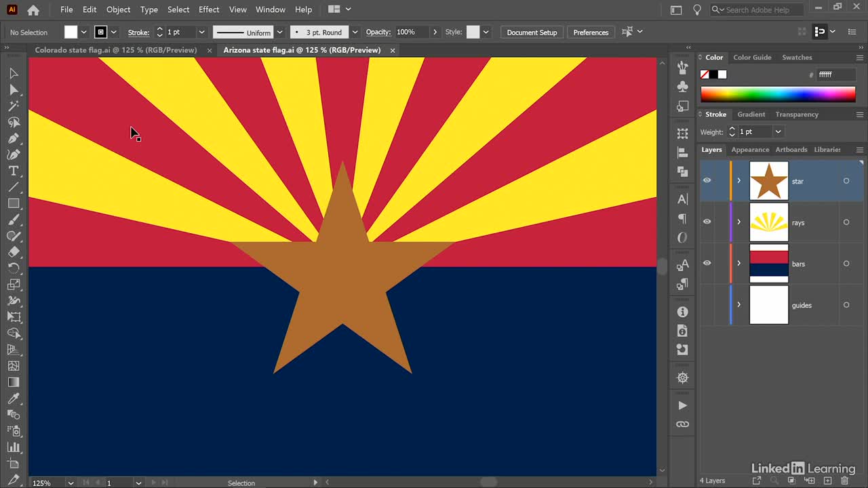Viewport: 868px width, 488px height.
Task: Pick the Magic Wand tool
Action: point(14,106)
